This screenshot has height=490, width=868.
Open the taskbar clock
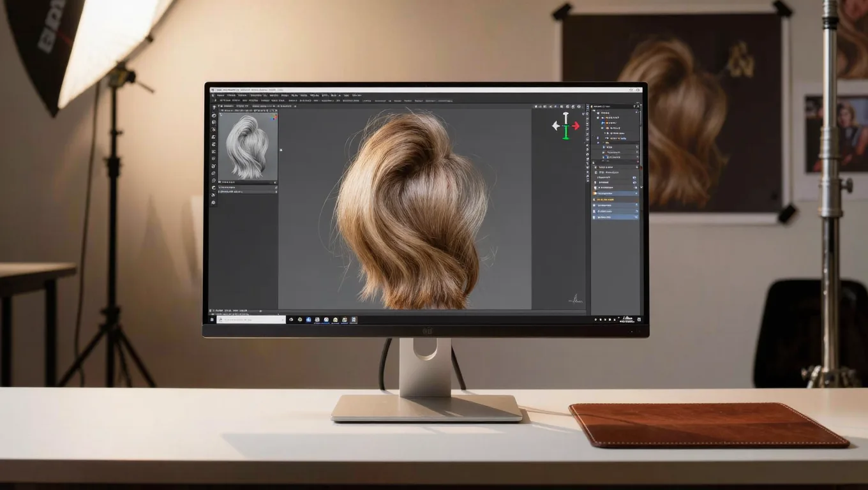627,319
